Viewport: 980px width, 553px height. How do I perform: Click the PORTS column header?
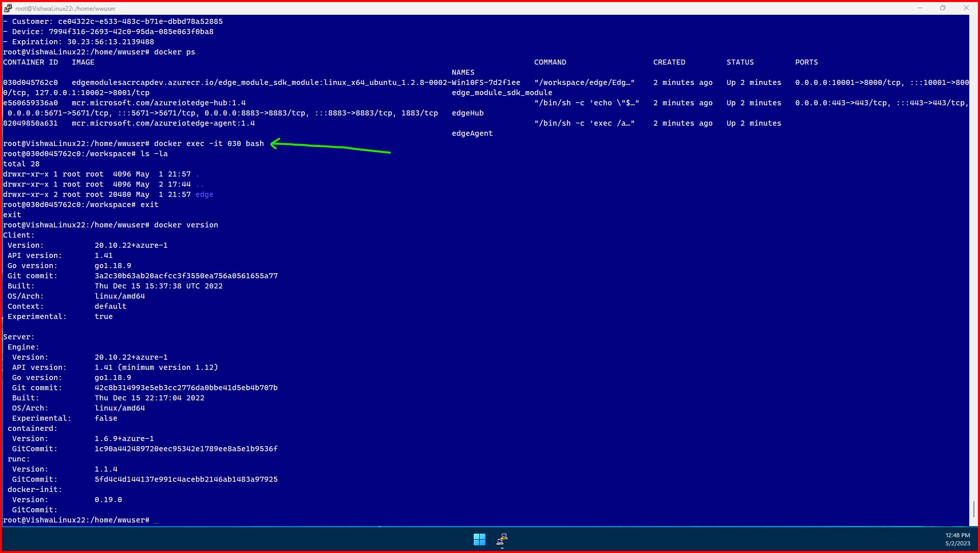coord(806,62)
